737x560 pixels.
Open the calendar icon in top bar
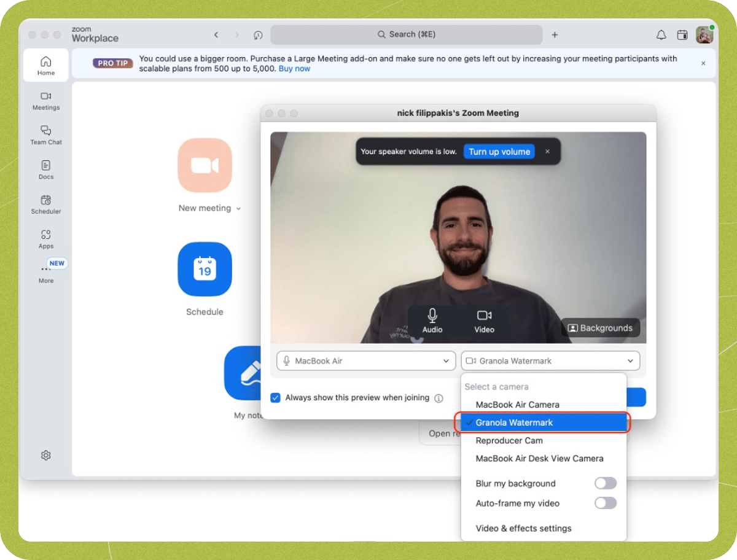[x=682, y=35]
